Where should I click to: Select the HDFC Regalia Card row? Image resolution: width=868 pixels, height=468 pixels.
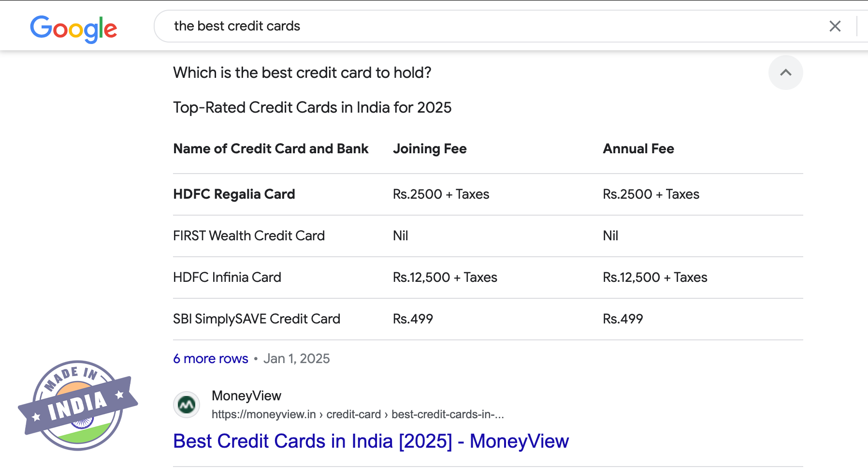point(234,194)
